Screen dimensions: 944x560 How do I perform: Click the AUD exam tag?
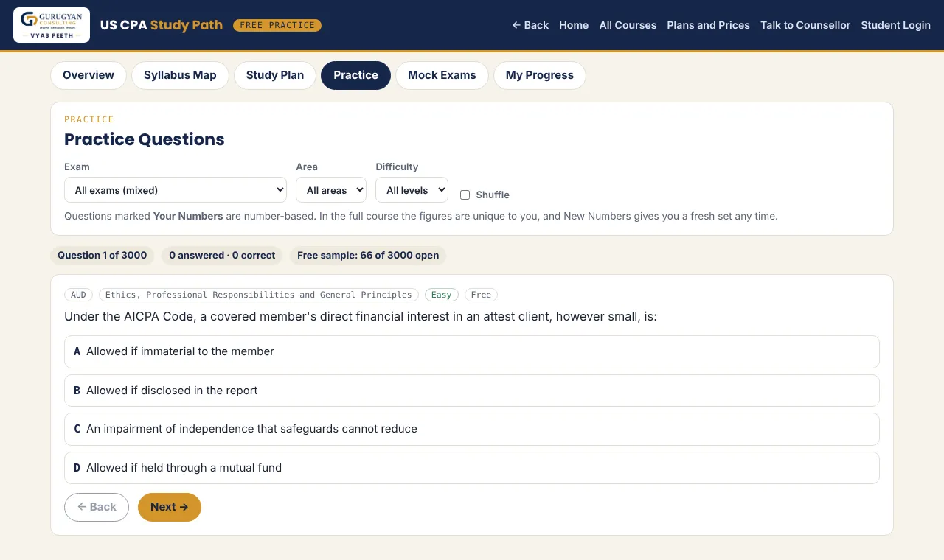click(79, 295)
